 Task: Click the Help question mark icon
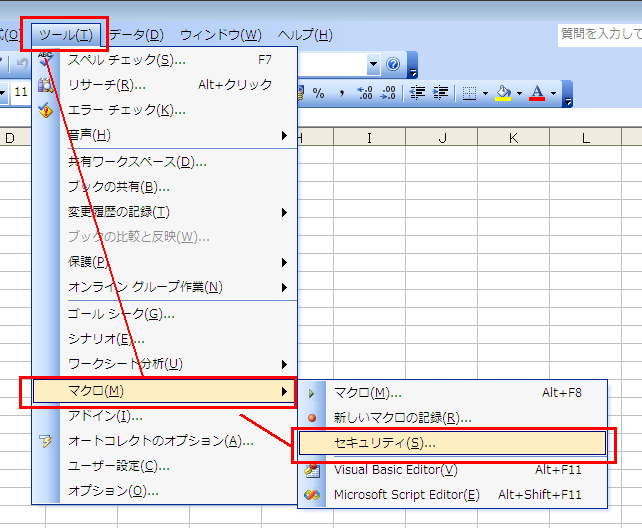click(392, 65)
